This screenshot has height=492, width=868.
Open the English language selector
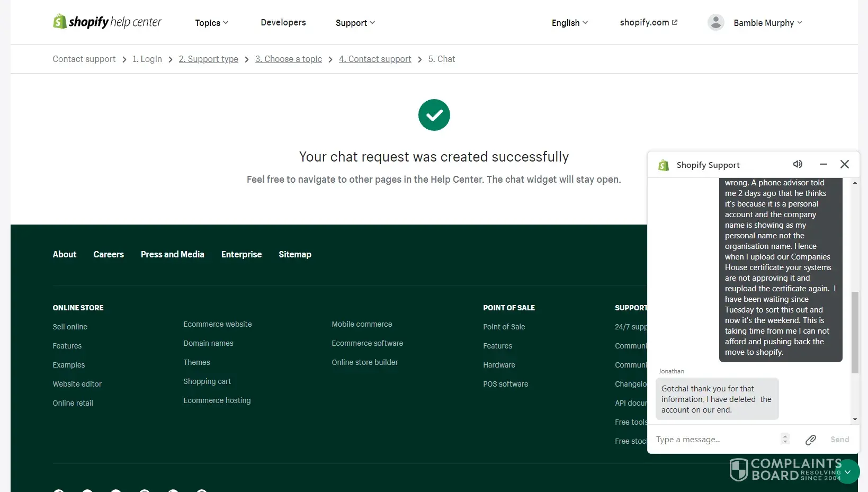click(x=570, y=23)
